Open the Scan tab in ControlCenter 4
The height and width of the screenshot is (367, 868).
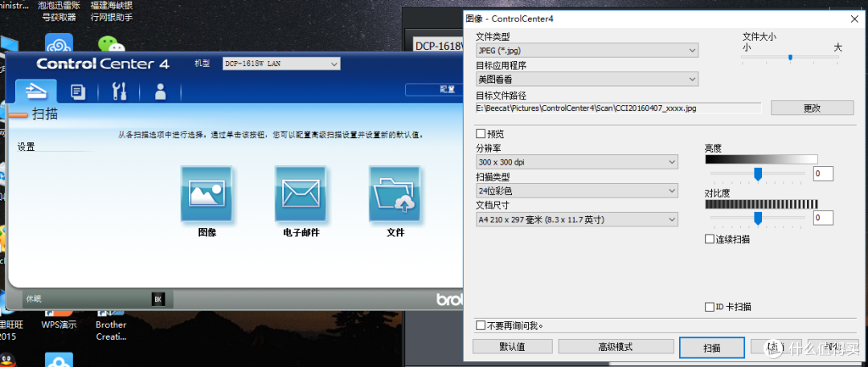[36, 91]
